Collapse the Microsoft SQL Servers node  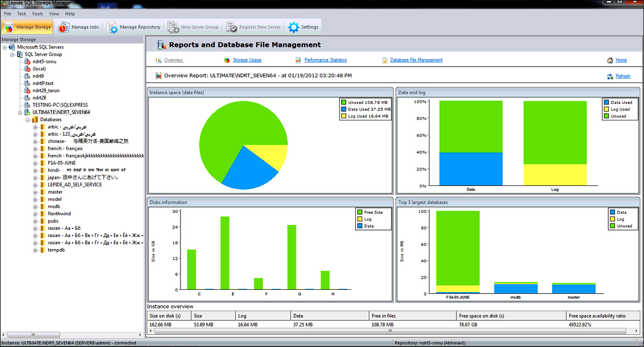click(x=4, y=47)
